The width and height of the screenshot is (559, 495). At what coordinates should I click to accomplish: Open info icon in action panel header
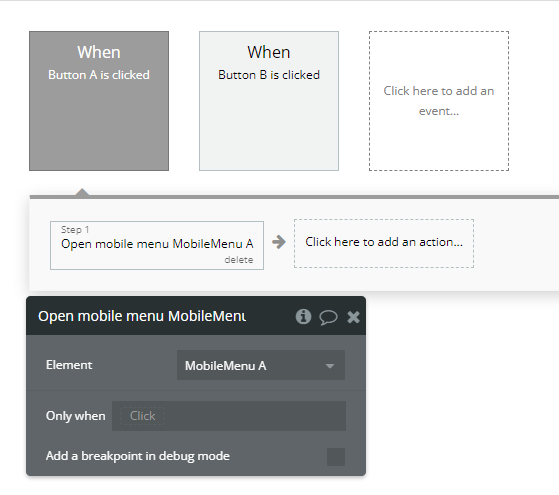coord(303,316)
